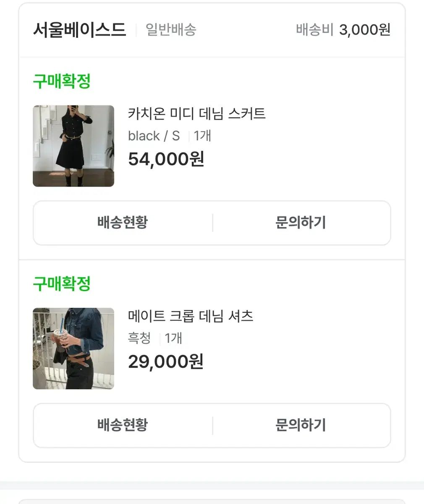Image resolution: width=424 pixels, height=504 pixels.
Task: Click the 일반배송 delivery type label
Action: (x=171, y=30)
